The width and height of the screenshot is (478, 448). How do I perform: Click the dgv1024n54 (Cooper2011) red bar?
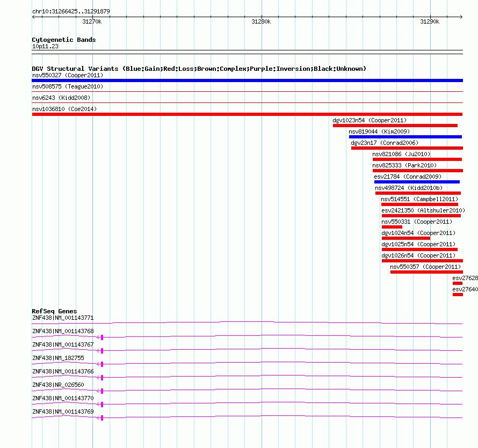tap(406, 238)
